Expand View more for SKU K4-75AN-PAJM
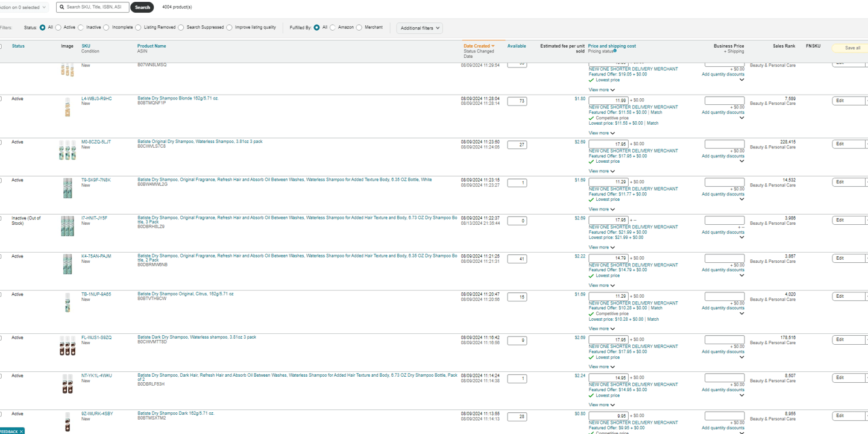 click(x=602, y=285)
